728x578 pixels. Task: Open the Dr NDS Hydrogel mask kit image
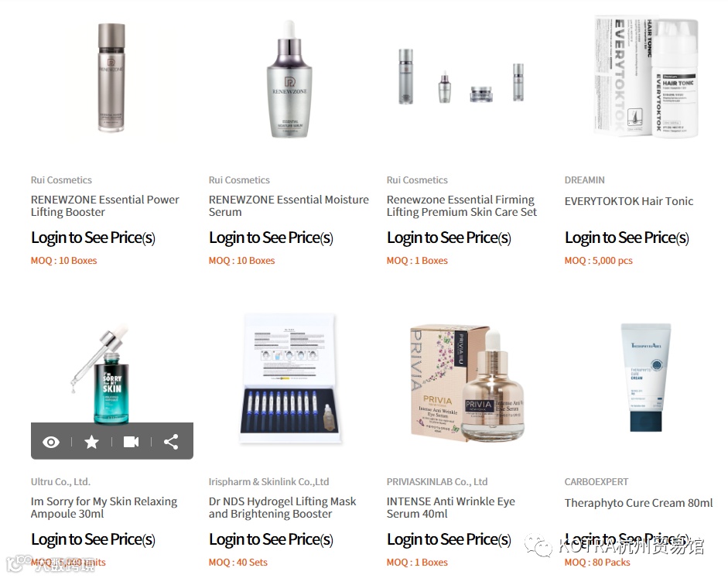289,378
